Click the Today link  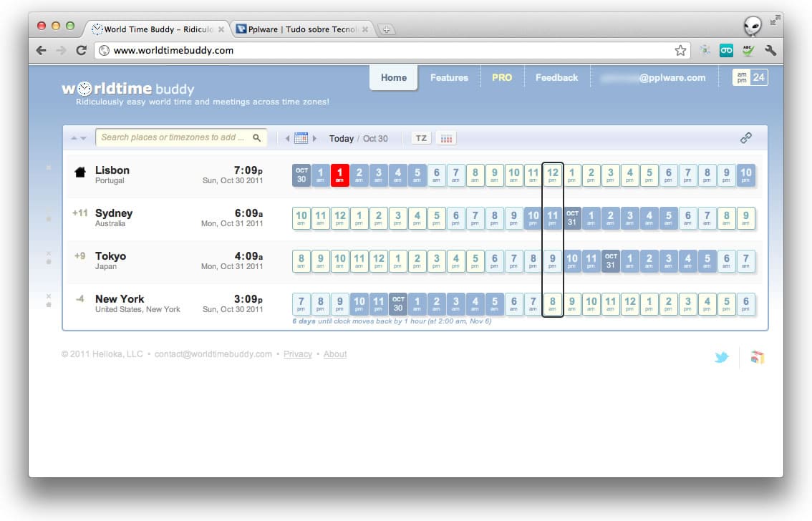[x=342, y=139]
